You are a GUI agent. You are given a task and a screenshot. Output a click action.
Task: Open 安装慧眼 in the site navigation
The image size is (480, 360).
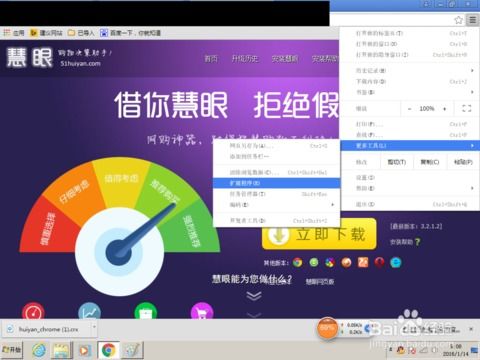pos(285,59)
